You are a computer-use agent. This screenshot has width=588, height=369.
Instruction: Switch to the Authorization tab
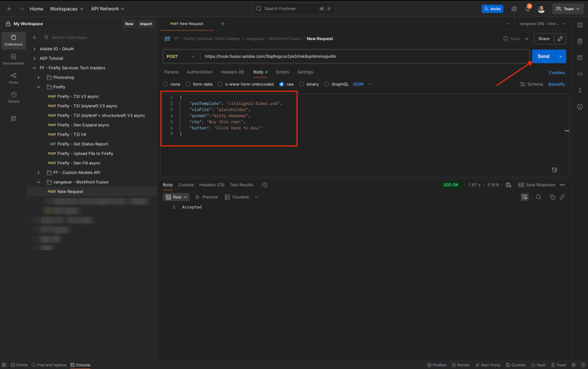pyautogui.click(x=199, y=72)
